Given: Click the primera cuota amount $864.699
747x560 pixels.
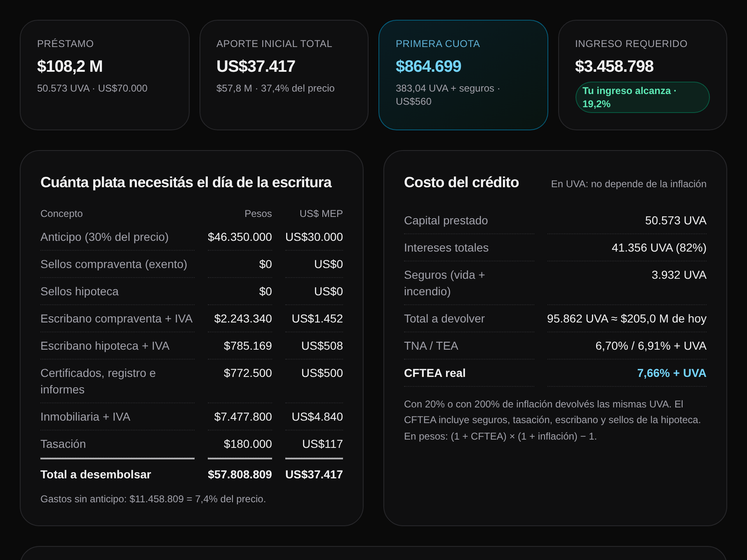Looking at the screenshot, I should point(429,66).
